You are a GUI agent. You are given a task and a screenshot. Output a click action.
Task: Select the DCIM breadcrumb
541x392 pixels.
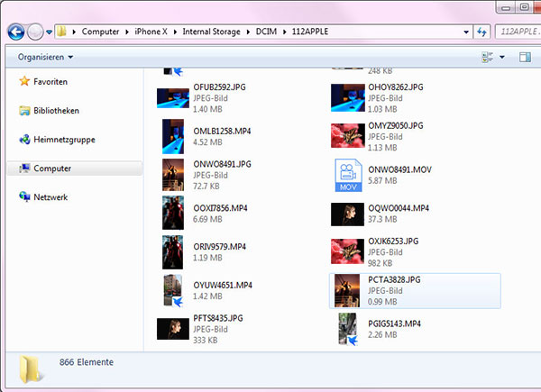tap(266, 32)
